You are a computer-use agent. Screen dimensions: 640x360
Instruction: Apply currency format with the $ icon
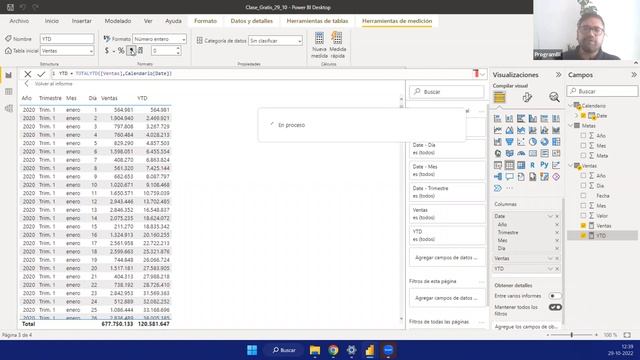[x=107, y=51]
